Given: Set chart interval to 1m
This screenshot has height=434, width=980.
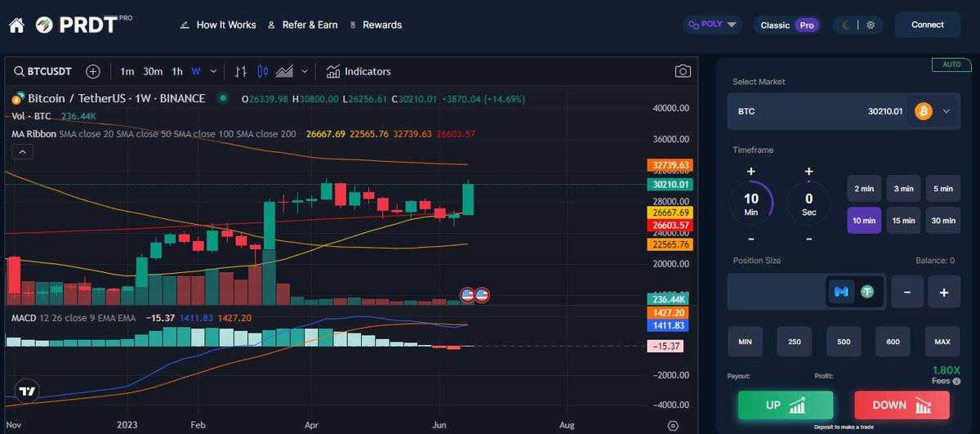Looking at the screenshot, I should click(x=127, y=71).
